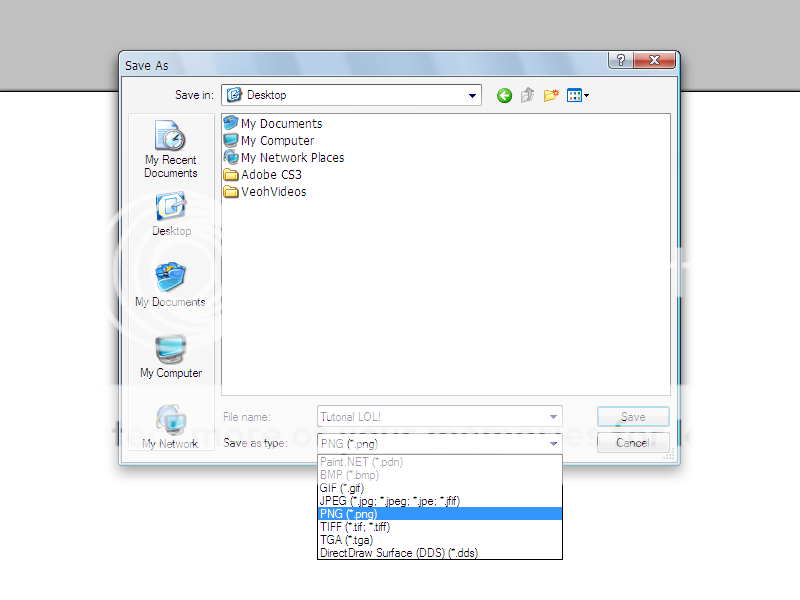Click the File name text field

(430, 417)
